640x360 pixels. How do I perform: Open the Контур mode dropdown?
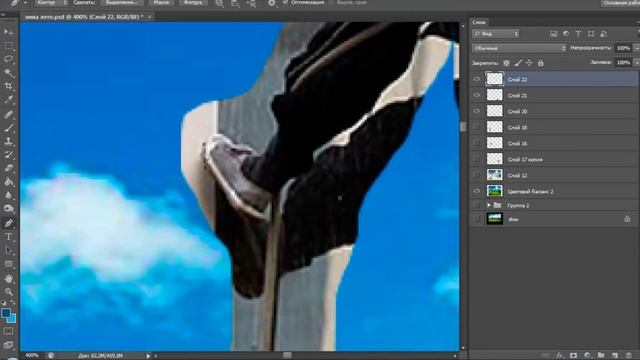click(51, 2)
